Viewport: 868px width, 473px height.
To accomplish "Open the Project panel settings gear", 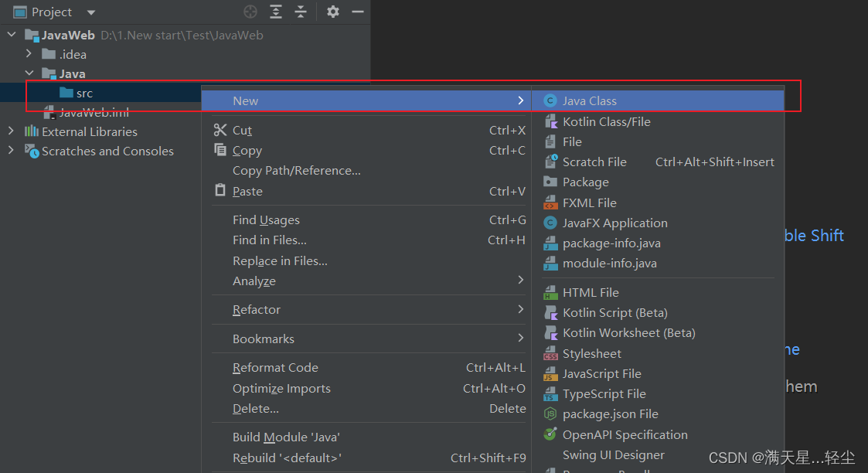I will 332,12.
